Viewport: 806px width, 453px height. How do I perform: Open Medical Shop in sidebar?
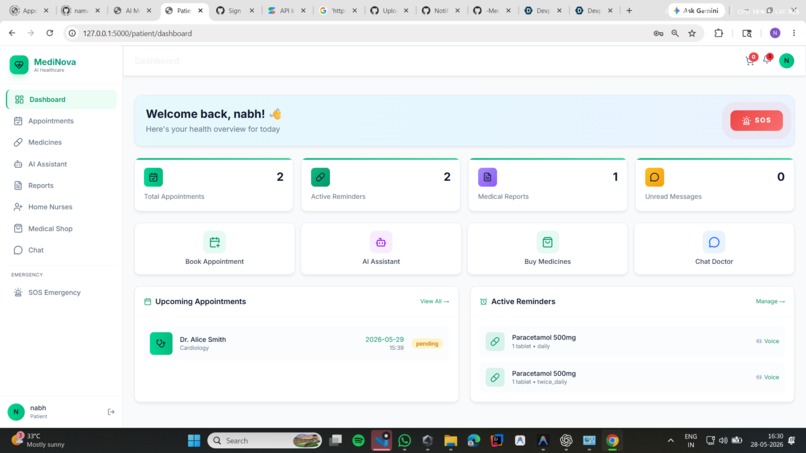click(61, 228)
